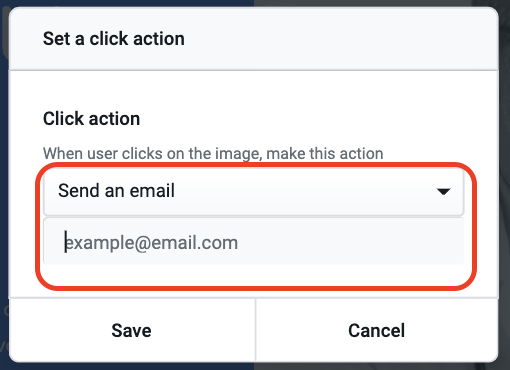Viewport: 510px width, 370px height.
Task: Save the click action settings
Action: point(132,330)
